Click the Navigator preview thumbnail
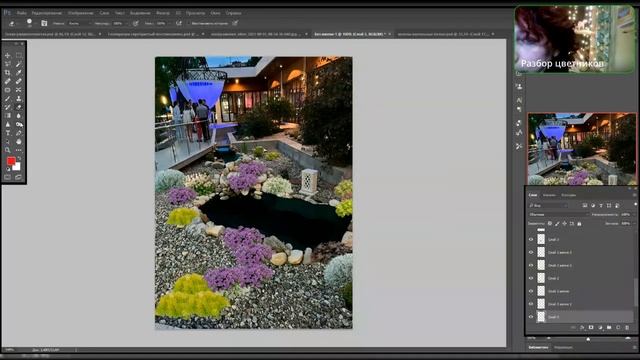Viewport: 640px width, 360px height. click(x=581, y=149)
